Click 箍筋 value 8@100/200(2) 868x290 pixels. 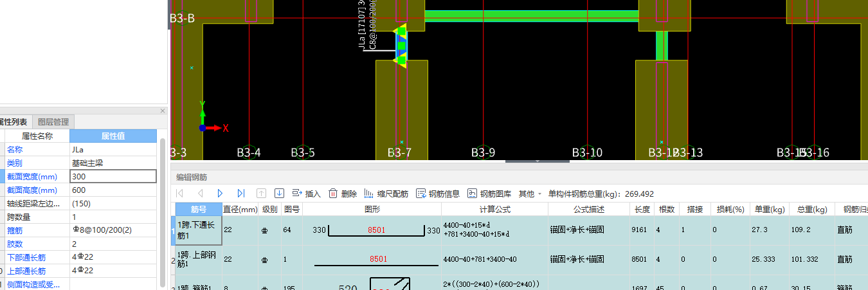point(113,230)
